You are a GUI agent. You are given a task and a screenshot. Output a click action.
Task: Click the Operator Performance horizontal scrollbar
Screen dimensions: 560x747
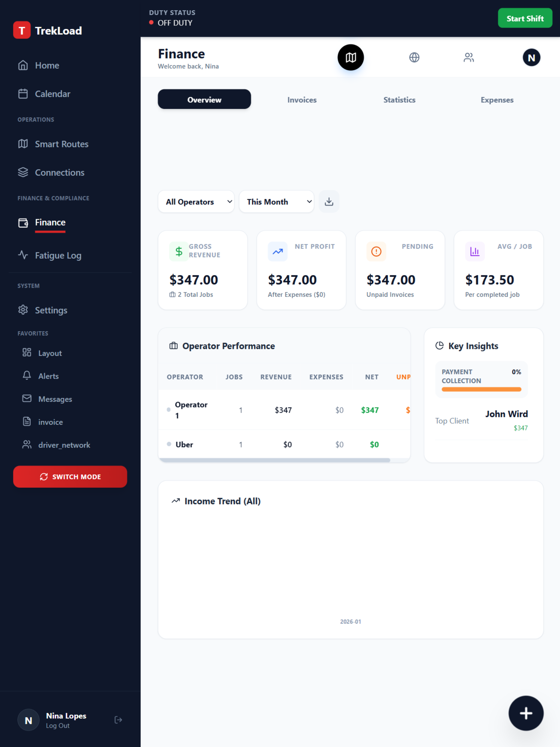click(275, 460)
